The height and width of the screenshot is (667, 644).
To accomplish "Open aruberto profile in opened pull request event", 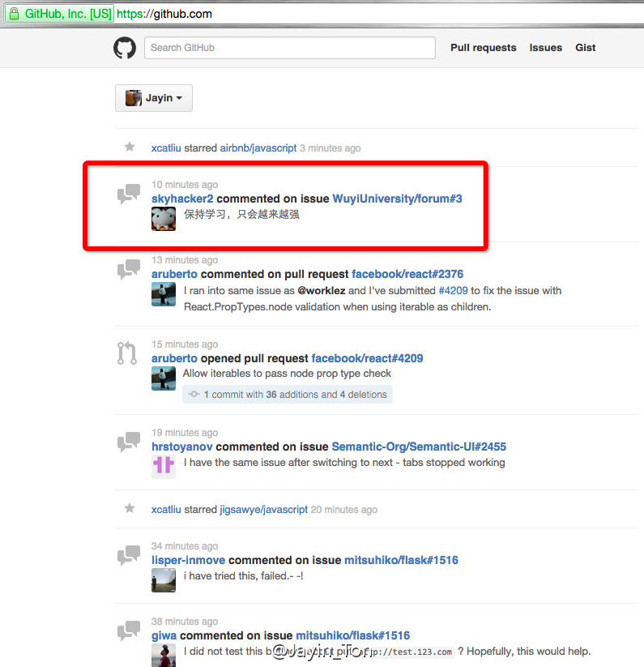I will coord(174,358).
